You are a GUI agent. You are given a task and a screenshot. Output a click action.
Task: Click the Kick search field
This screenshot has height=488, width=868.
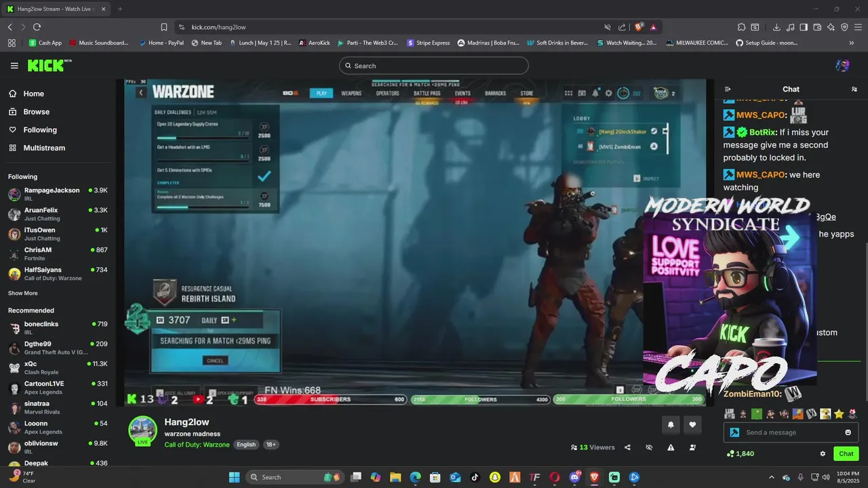point(434,66)
